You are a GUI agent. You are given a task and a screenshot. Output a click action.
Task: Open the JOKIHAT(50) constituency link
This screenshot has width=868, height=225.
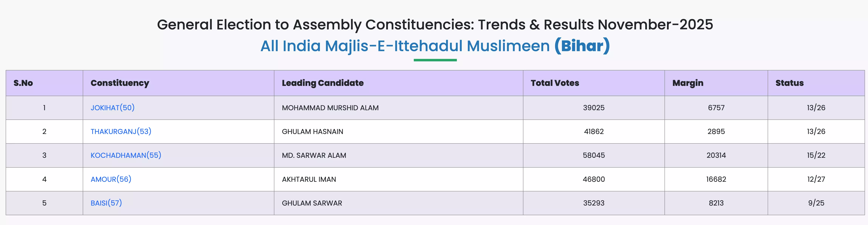click(112, 108)
